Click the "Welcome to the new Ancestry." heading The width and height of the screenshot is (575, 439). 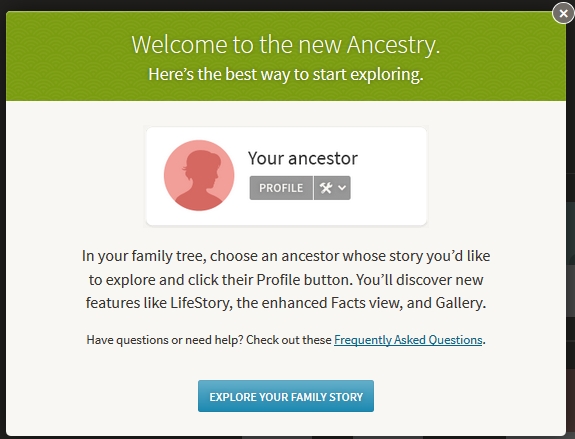[286, 45]
